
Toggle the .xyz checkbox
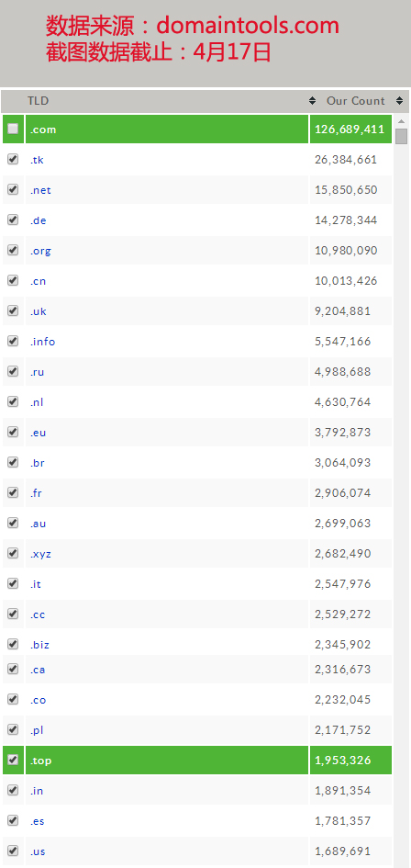tap(13, 553)
